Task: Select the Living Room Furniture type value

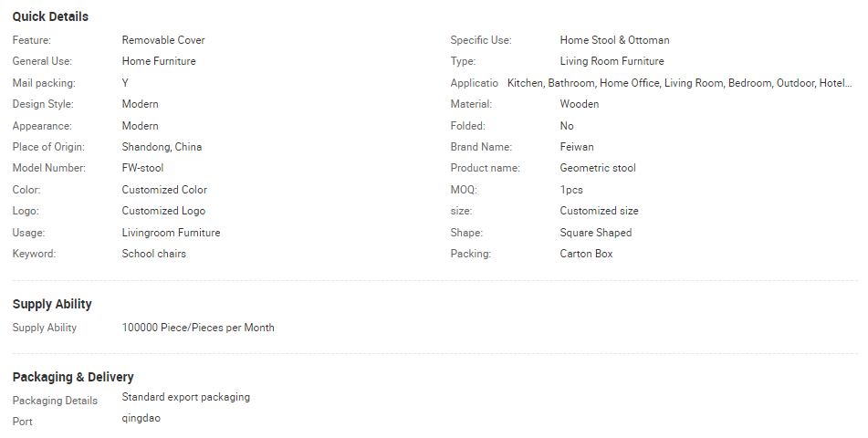Action: (612, 61)
